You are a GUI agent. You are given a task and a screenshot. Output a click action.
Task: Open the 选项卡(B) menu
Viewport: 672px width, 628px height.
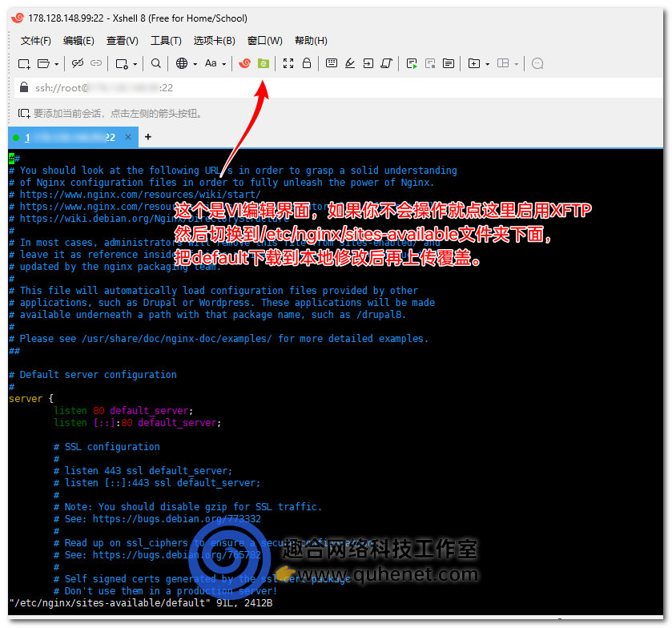pyautogui.click(x=215, y=41)
